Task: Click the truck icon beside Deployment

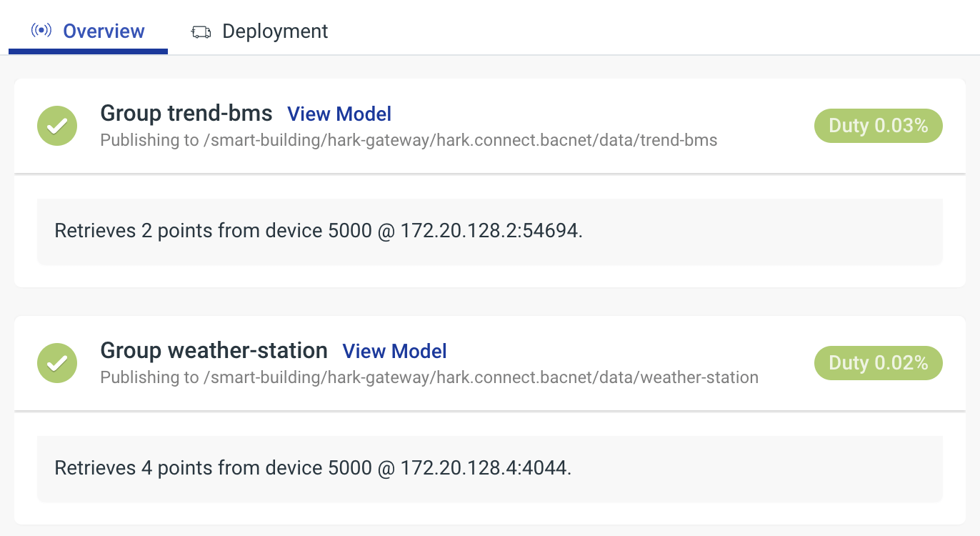Action: click(x=201, y=32)
